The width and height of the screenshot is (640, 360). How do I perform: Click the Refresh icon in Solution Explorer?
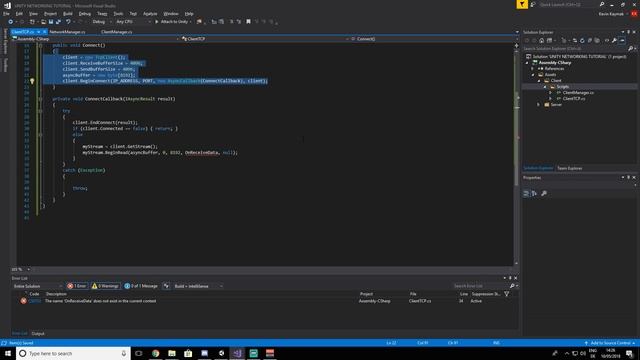582,40
